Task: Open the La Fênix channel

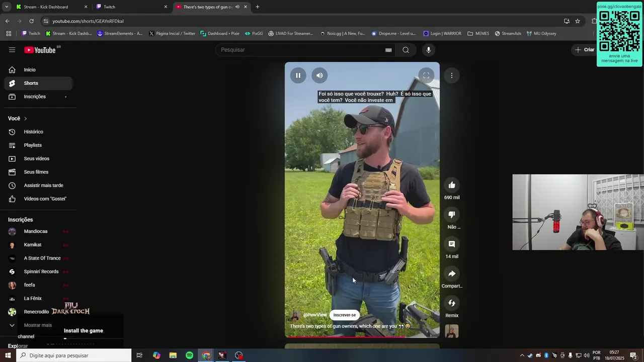Action: click(x=38, y=298)
